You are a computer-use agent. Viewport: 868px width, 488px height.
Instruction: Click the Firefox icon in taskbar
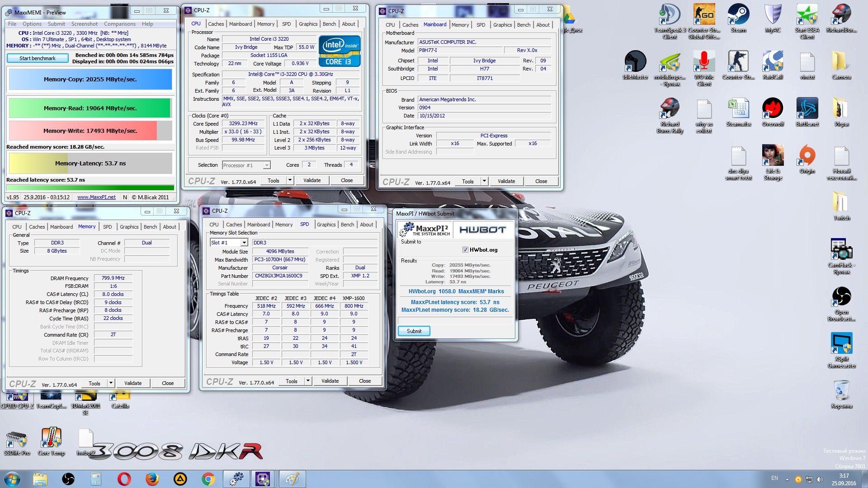[x=152, y=479]
